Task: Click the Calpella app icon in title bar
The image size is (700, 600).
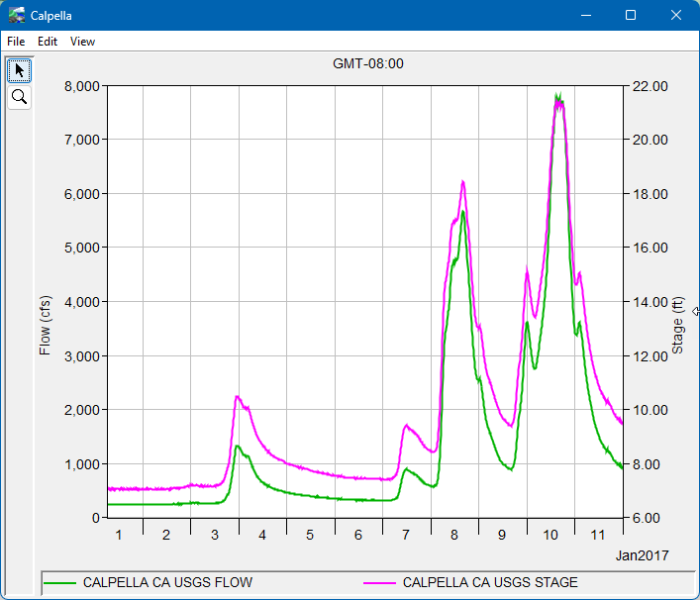Action: [16, 16]
